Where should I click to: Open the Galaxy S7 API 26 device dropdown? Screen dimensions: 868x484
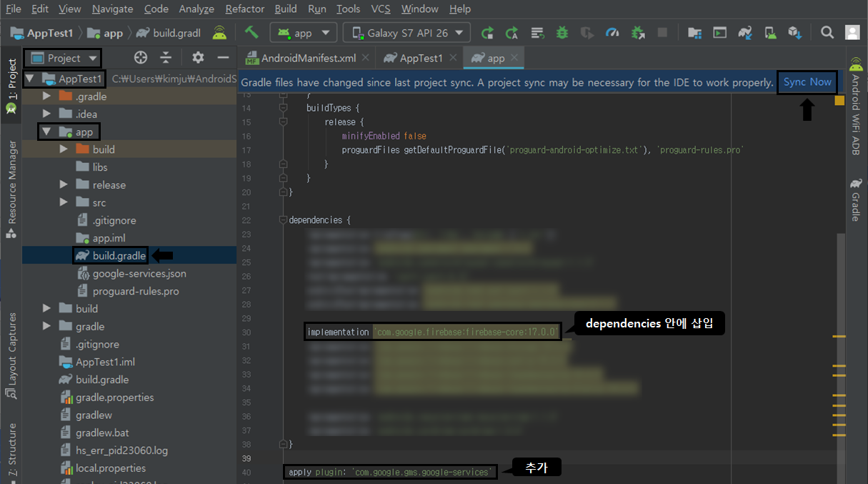[407, 33]
